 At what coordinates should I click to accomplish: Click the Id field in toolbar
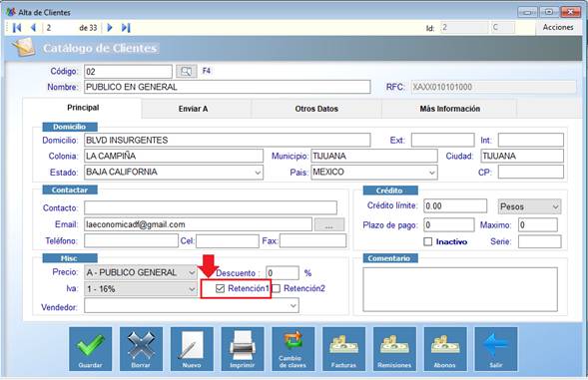[x=464, y=27]
